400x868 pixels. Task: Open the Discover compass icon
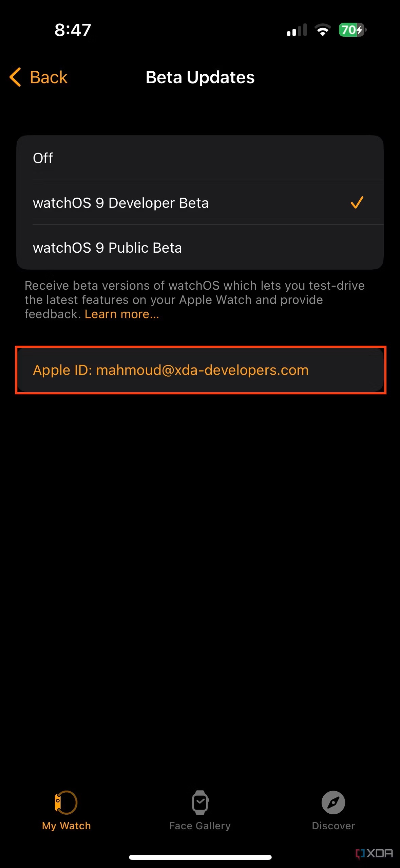tap(333, 802)
